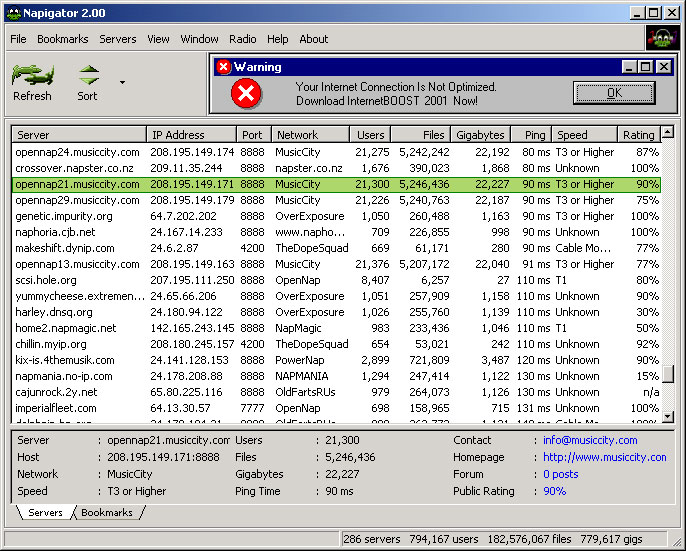This screenshot has width=686, height=551.
Task: Select server kix-is.4themusik.com
Action: click(x=336, y=360)
